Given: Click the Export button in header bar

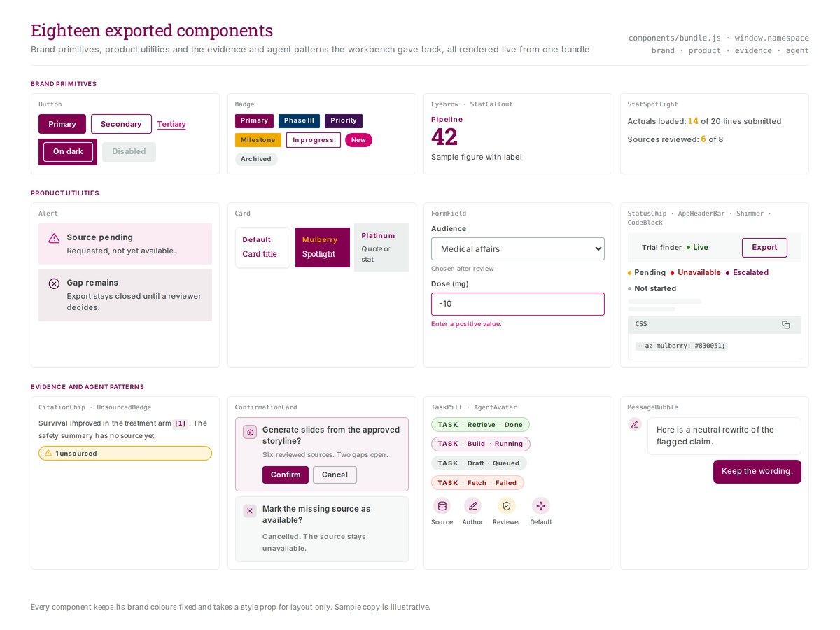Looking at the screenshot, I should click(x=764, y=247).
